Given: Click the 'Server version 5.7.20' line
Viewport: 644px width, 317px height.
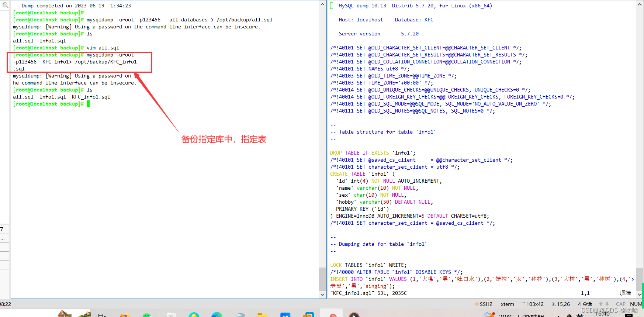Looking at the screenshot, I should (374, 34).
